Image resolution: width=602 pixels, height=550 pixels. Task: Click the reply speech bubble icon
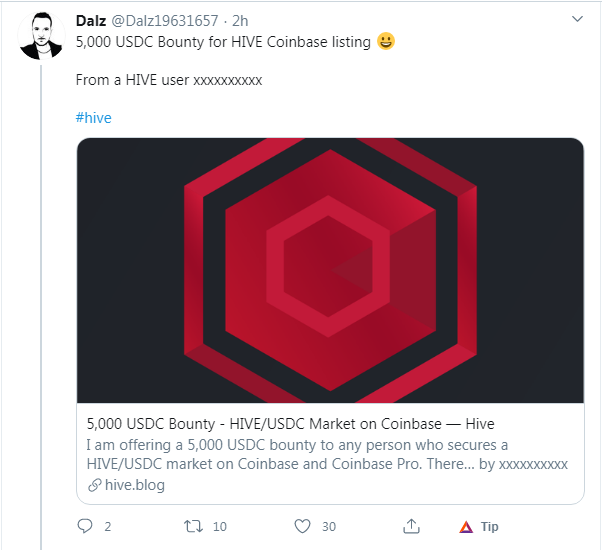tap(85, 526)
